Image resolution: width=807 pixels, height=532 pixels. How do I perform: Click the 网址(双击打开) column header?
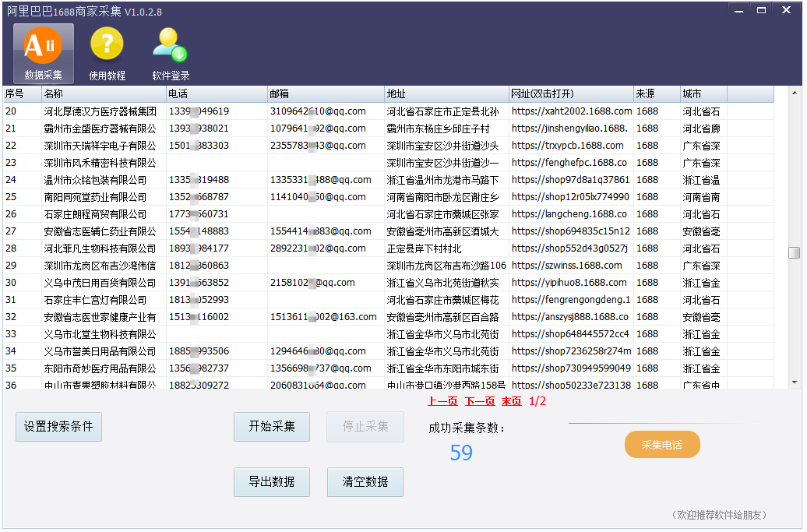571,94
